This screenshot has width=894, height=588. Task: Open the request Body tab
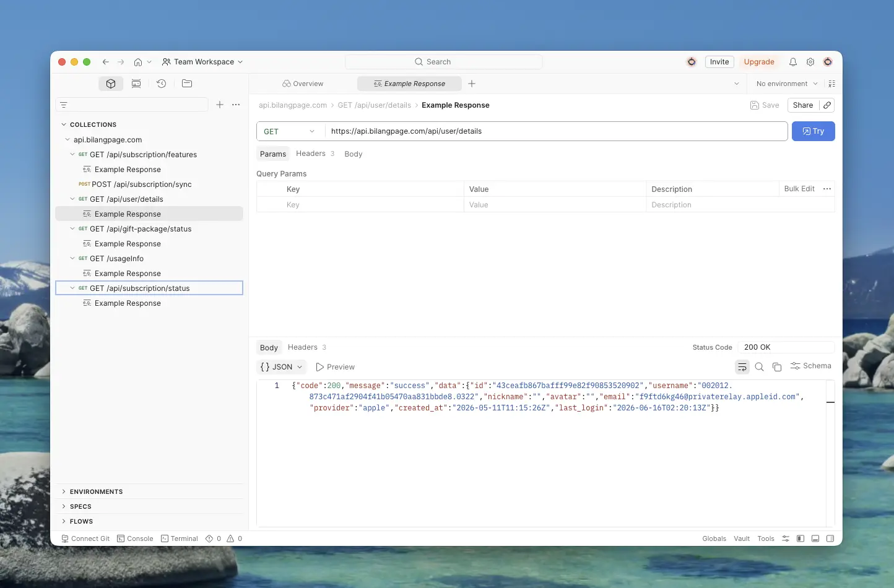(x=354, y=153)
